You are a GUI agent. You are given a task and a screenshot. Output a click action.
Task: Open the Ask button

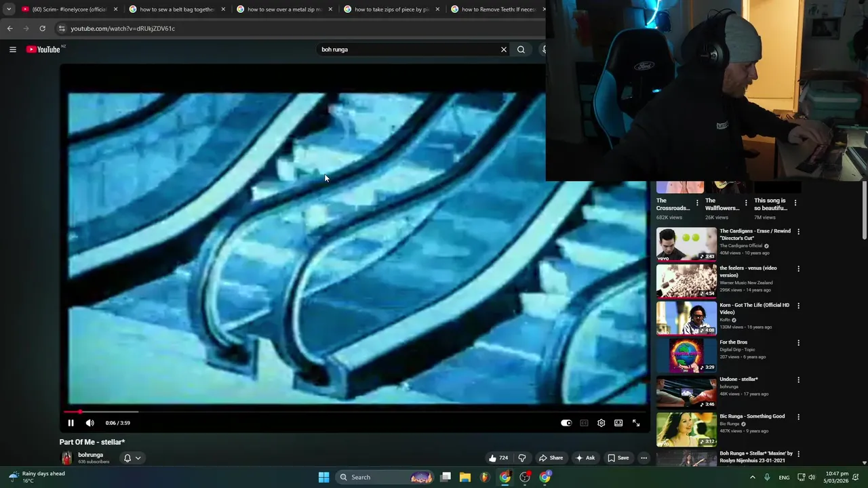tap(585, 458)
